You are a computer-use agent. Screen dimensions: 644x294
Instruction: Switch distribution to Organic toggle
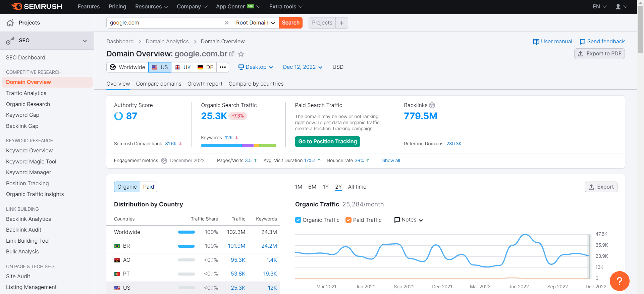[127, 187]
